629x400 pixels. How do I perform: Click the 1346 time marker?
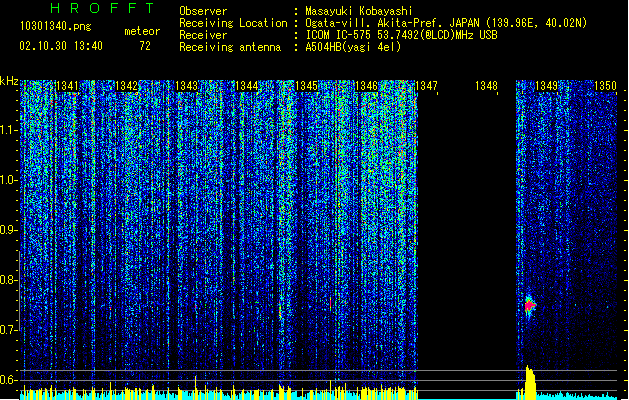tap(366, 86)
